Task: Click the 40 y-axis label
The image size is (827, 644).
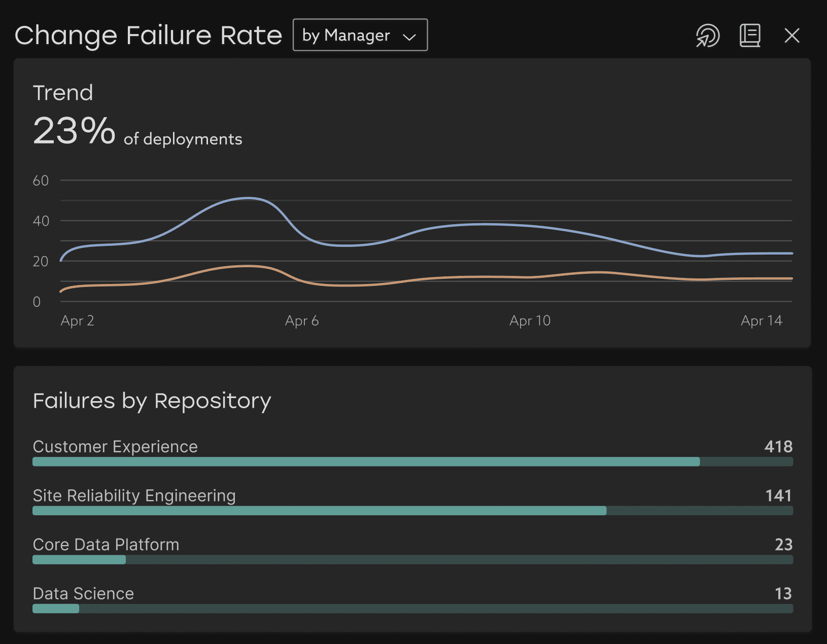Action: tap(41, 221)
